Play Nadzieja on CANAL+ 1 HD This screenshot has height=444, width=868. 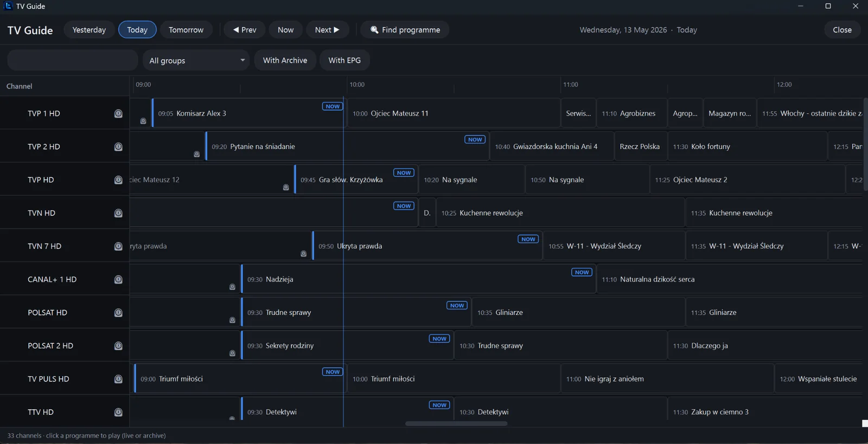[418, 279]
